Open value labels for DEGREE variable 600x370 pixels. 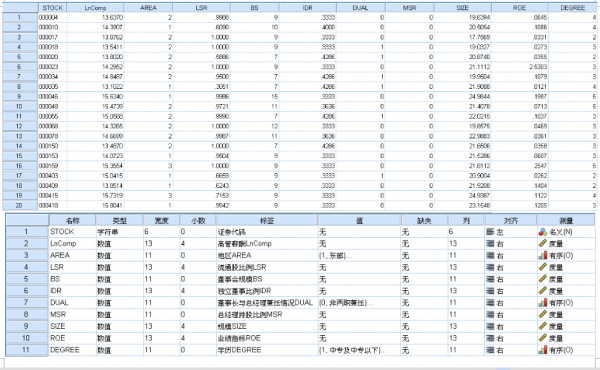(x=359, y=350)
